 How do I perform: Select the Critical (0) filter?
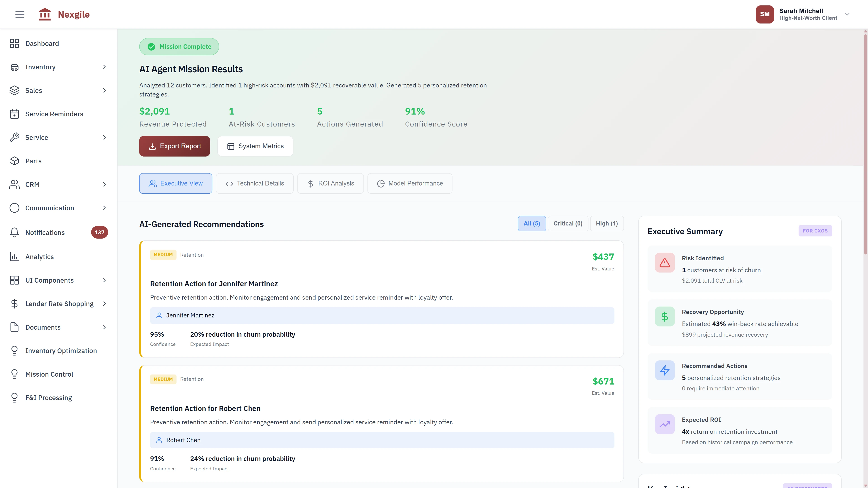click(x=568, y=223)
